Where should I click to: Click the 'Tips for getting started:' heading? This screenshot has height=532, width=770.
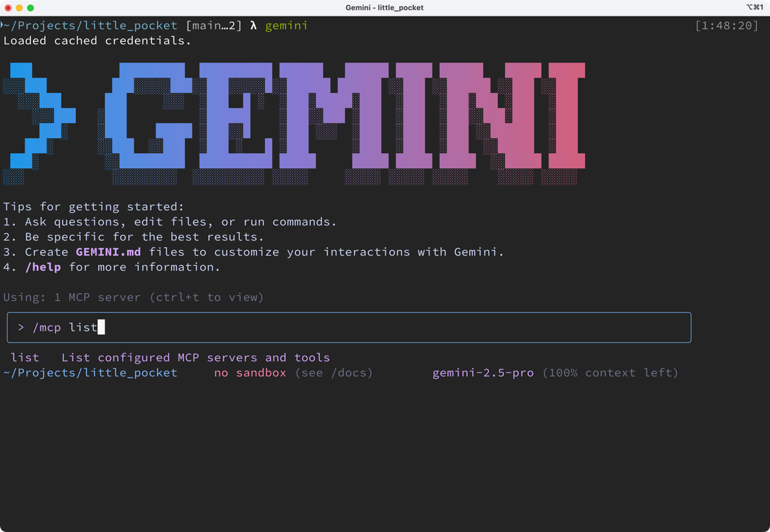[93, 207]
